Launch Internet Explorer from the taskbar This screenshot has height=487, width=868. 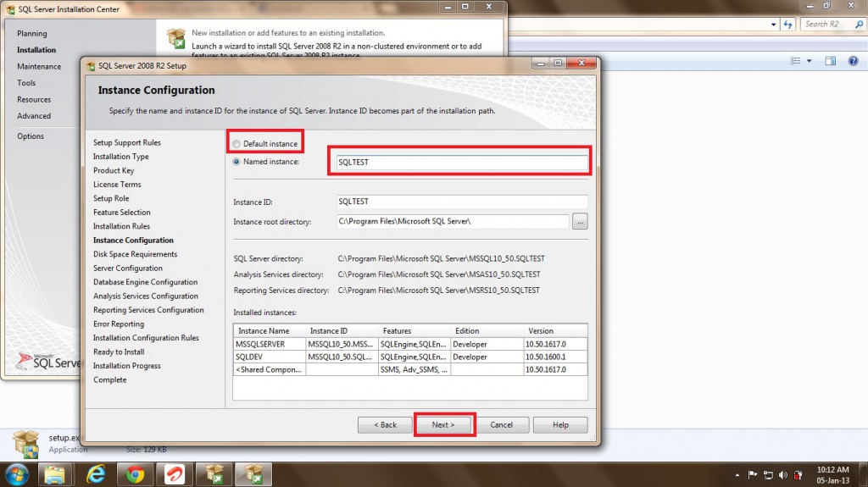pos(96,473)
